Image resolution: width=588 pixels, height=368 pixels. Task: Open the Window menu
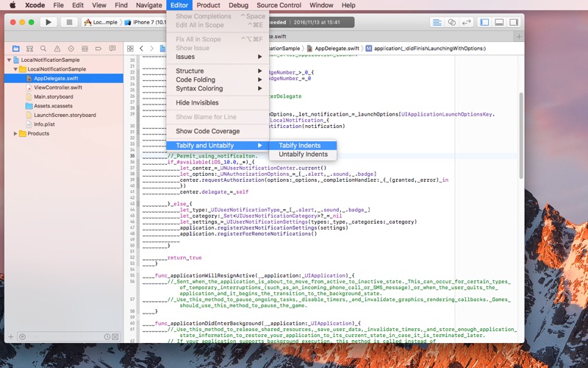tap(321, 5)
